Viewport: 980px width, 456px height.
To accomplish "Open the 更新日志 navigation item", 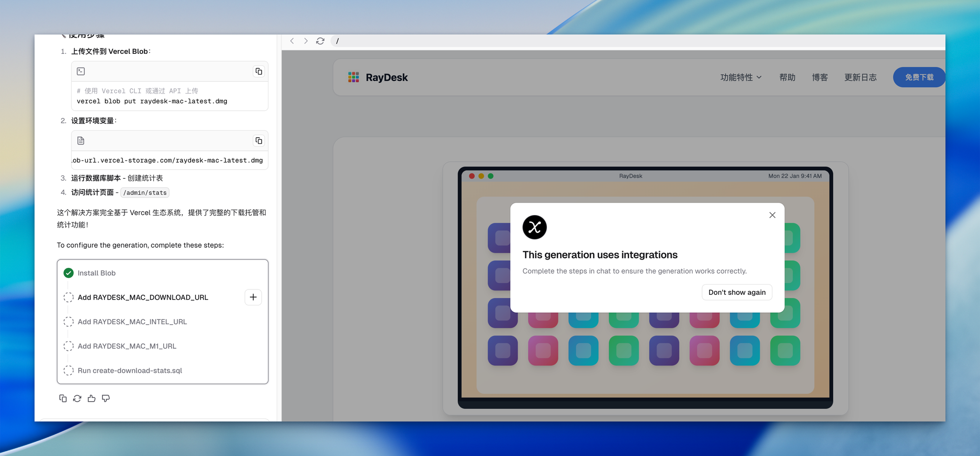I will coord(860,77).
